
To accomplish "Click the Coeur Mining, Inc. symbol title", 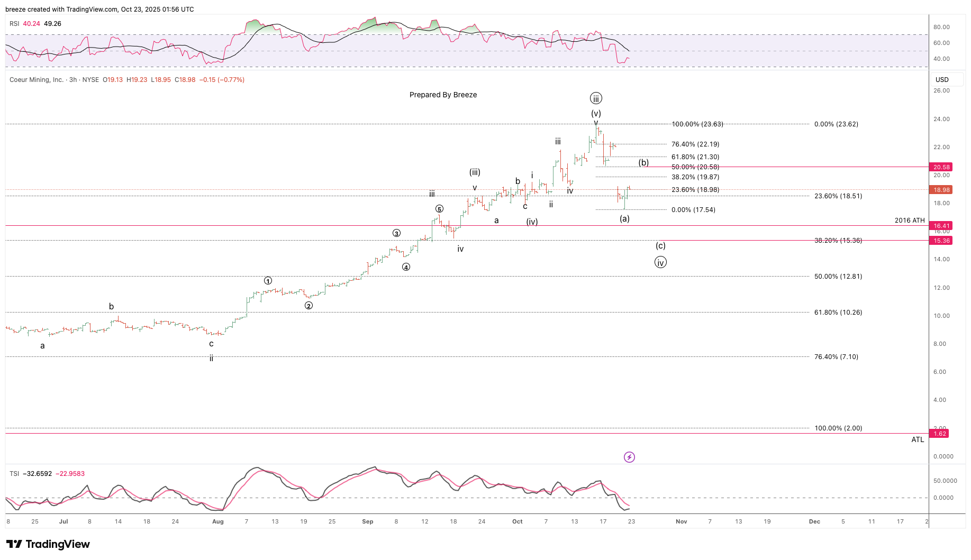I will click(37, 80).
